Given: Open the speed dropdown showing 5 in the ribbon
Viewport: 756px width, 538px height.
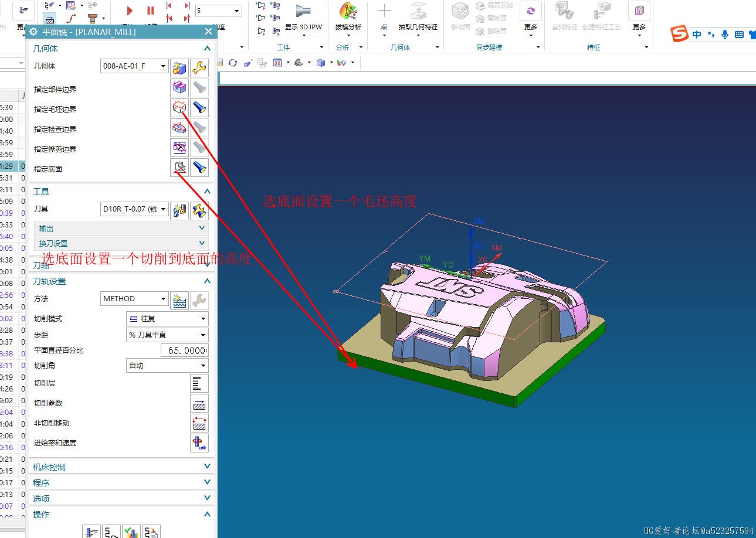Looking at the screenshot, I should [x=219, y=11].
